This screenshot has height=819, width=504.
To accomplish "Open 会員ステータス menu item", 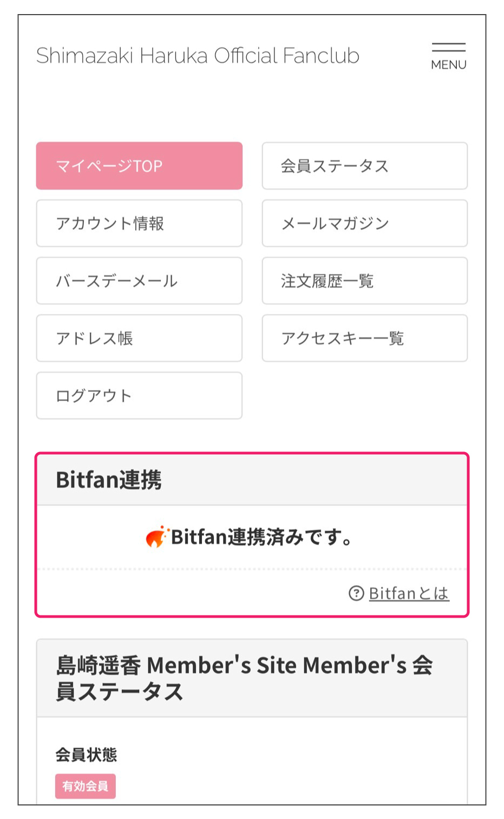I will click(365, 166).
